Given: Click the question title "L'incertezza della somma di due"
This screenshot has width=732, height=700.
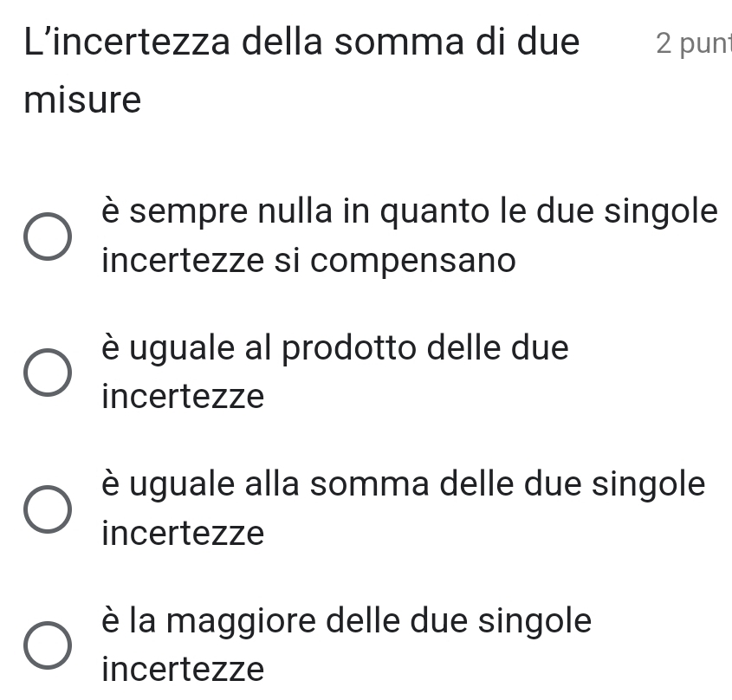Looking at the screenshot, I should pos(303,43).
